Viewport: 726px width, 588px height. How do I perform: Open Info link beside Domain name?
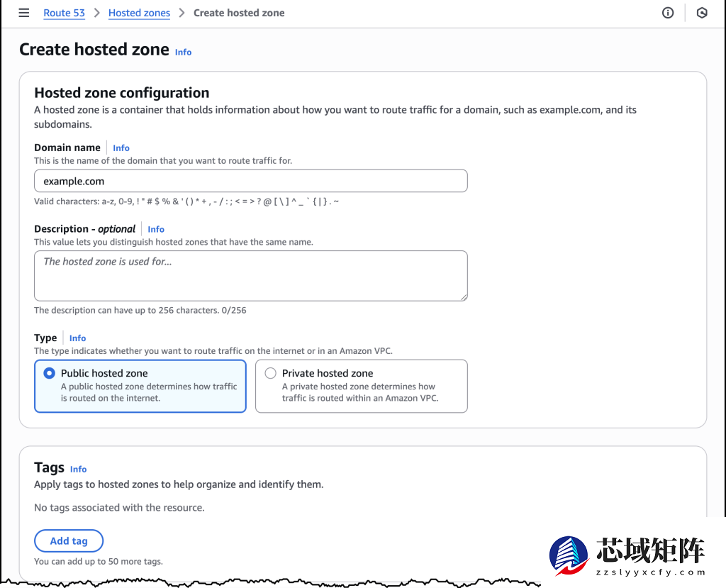(121, 148)
